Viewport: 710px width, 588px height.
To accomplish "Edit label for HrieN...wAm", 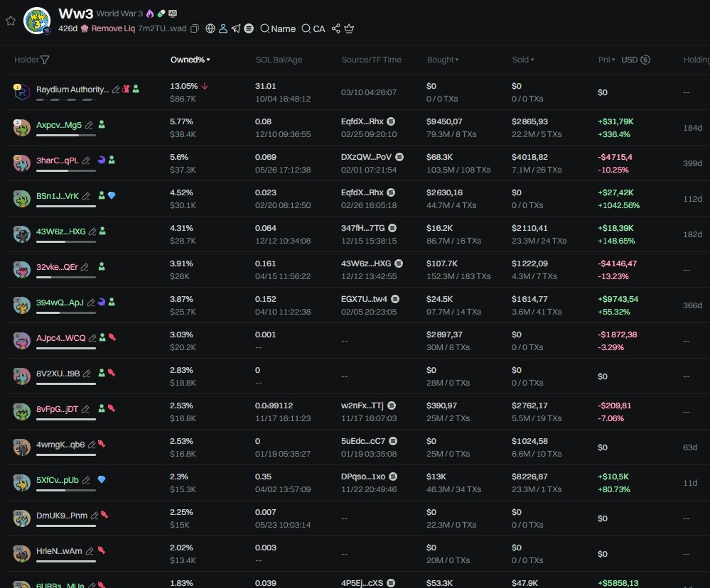I will pos(90,551).
